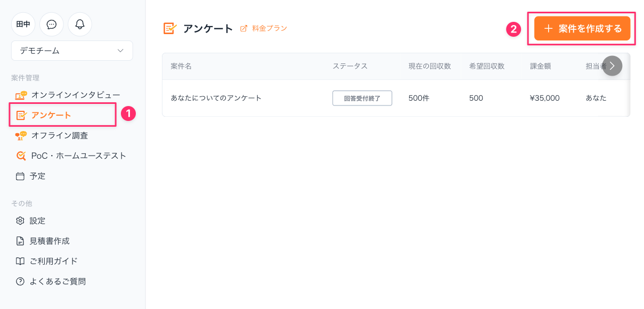Click the offline survey sidebar icon
The height and width of the screenshot is (309, 644).
click(x=21, y=135)
